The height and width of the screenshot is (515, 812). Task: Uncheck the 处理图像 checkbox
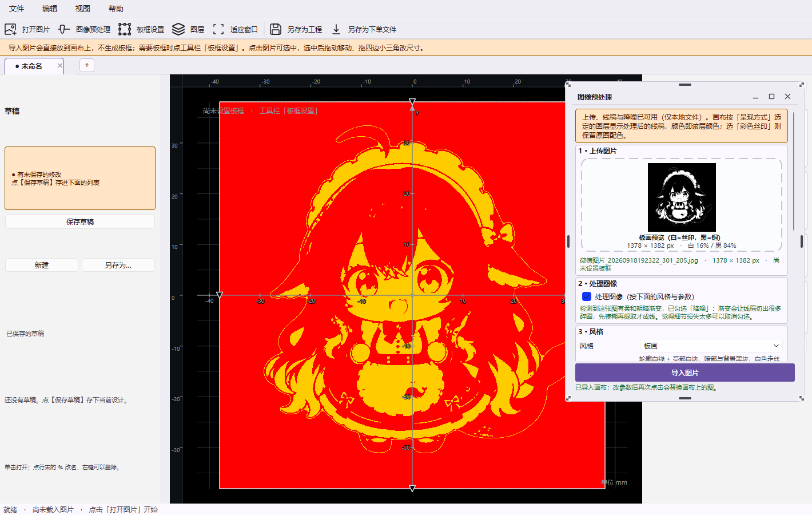(587, 296)
